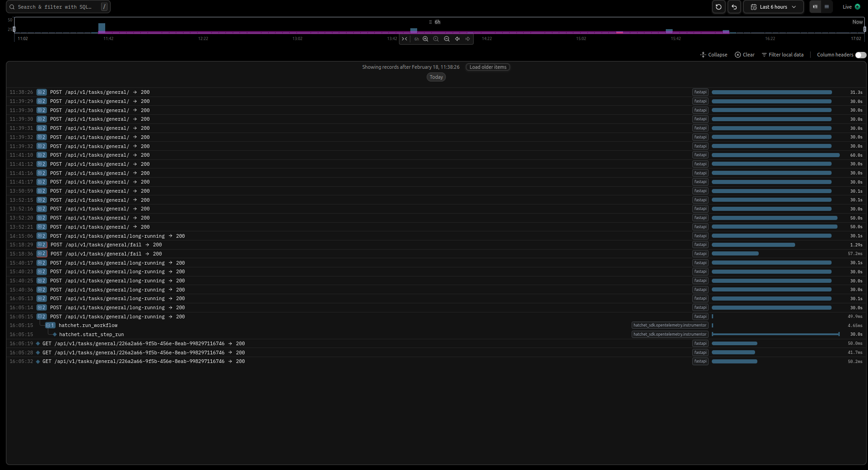Fit timeline to the current selection
This screenshot has width=868, height=470.
[404, 39]
